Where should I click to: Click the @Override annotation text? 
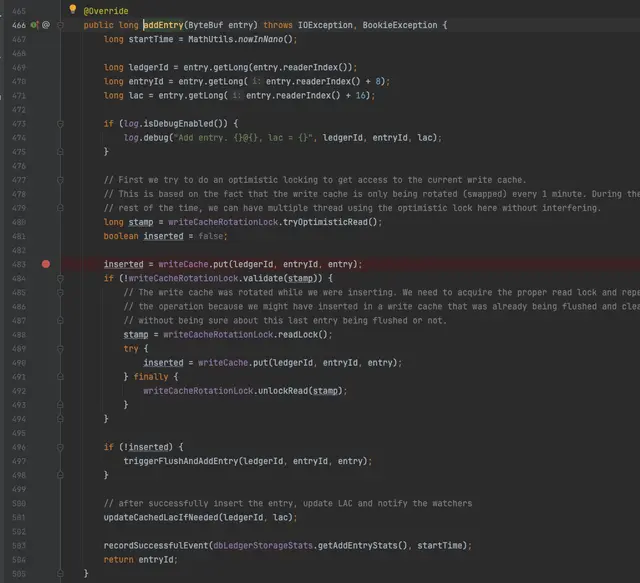[x=106, y=11]
